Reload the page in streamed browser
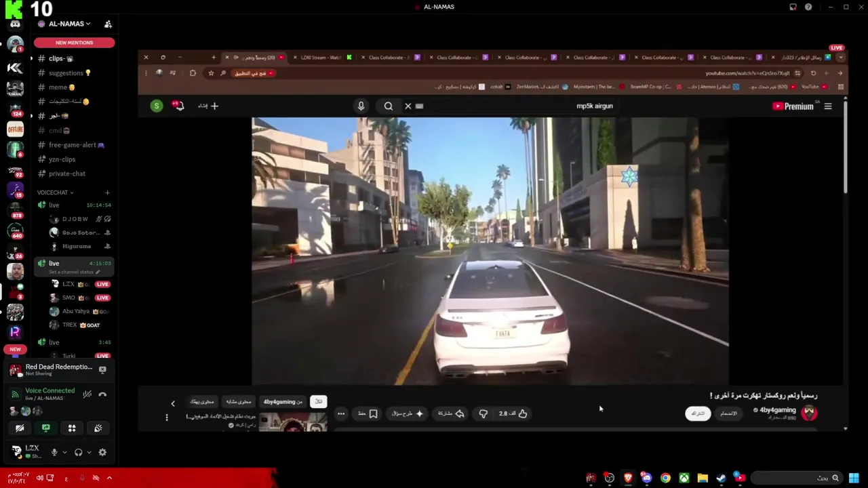 click(813, 73)
